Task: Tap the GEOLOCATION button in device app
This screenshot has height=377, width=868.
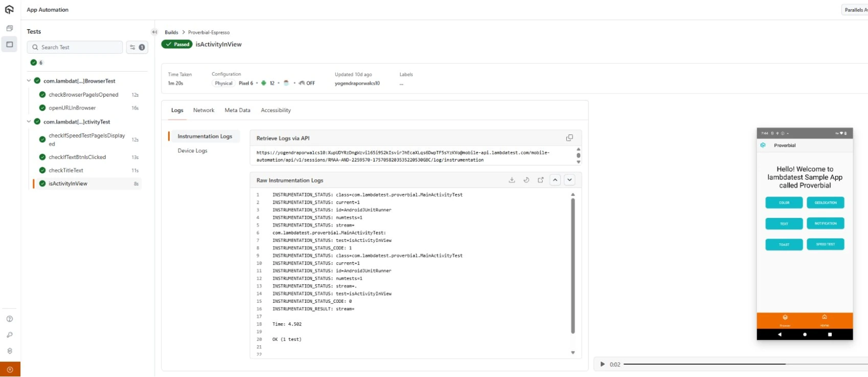Action: click(x=826, y=203)
